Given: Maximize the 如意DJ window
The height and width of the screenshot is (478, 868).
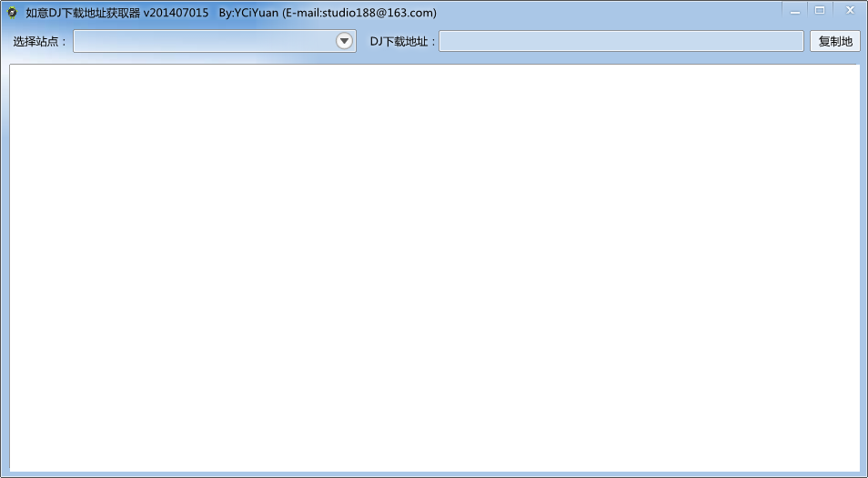Looking at the screenshot, I should 820,11.
